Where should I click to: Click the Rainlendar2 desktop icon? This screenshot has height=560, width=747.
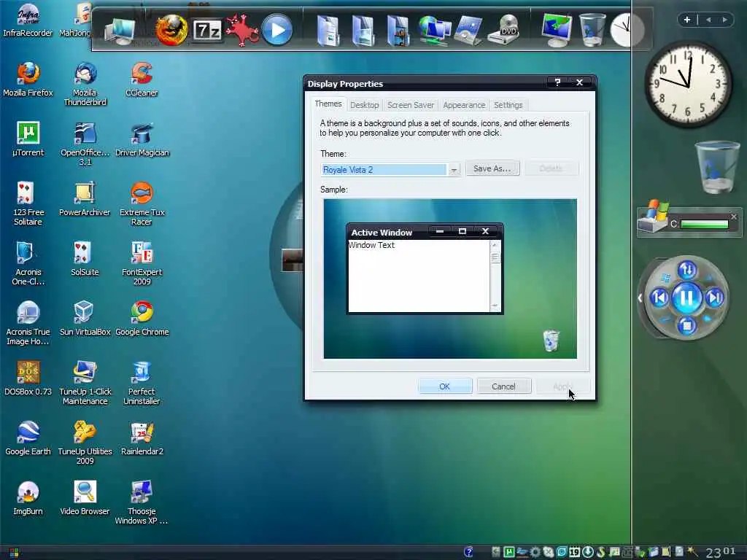click(142, 437)
